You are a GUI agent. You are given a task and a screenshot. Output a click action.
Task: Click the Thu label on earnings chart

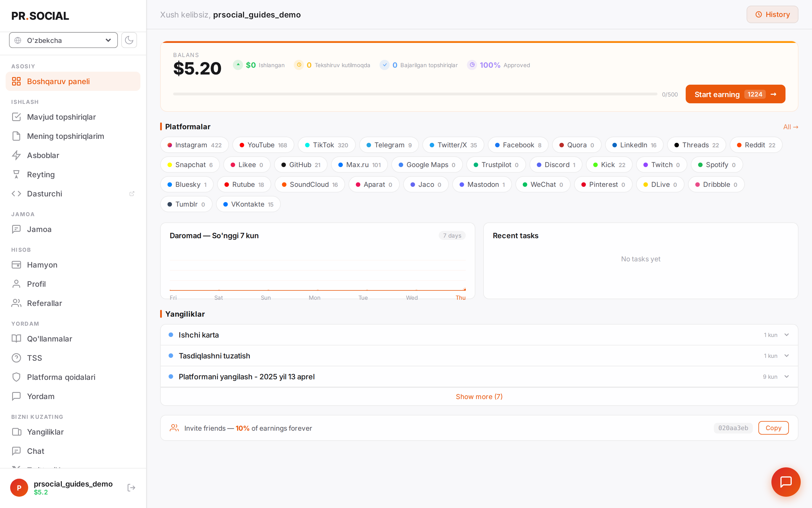tap(460, 298)
